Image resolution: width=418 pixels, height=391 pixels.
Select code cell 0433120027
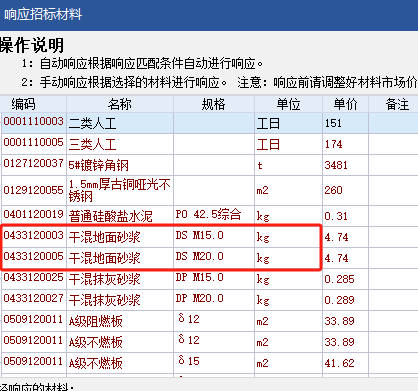[x=34, y=300]
